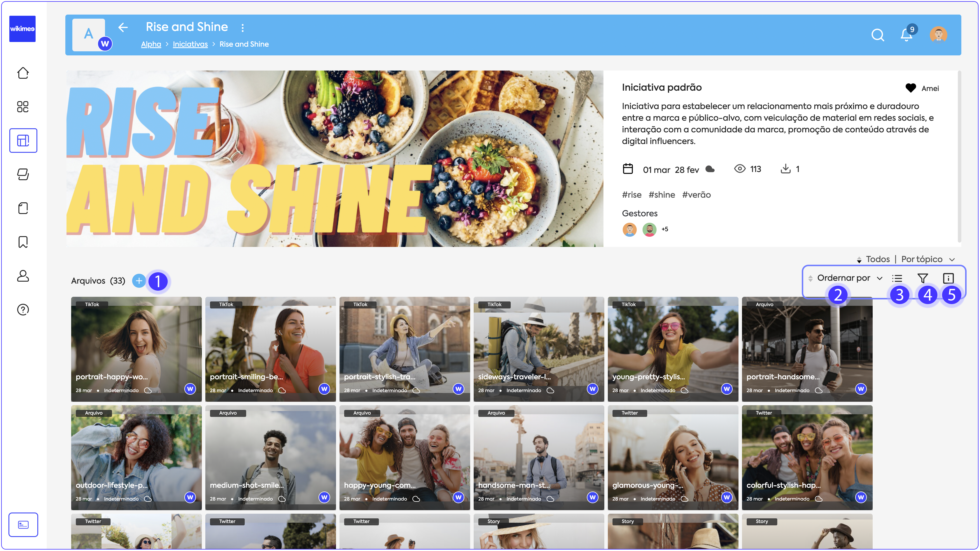Image resolution: width=980 pixels, height=551 pixels.
Task: Open the info panel icon
Action: pos(948,278)
